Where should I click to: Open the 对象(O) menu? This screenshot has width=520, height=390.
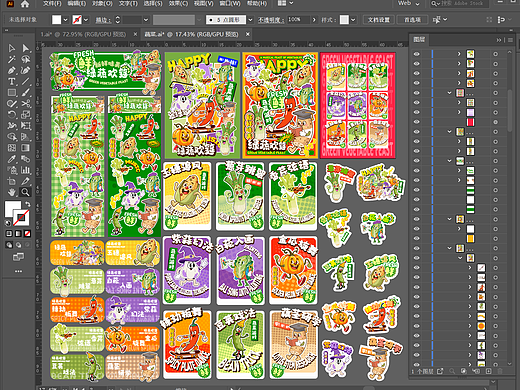102,3
